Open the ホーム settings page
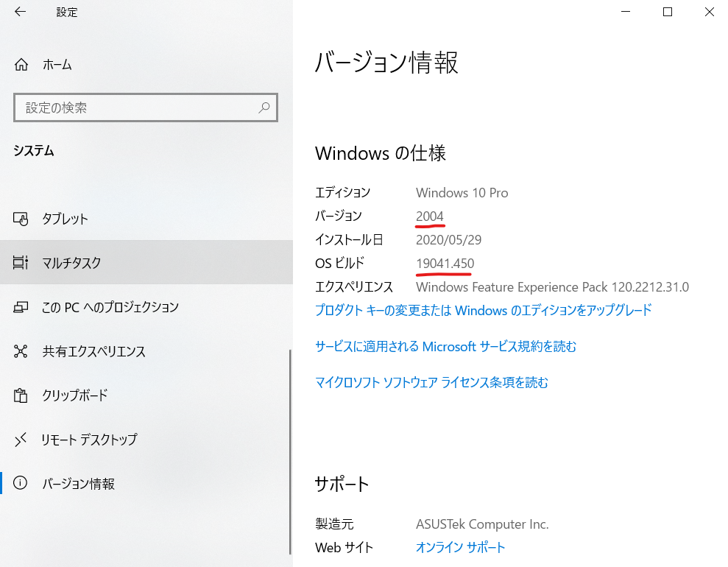This screenshot has height=567, width=728. coord(146,64)
